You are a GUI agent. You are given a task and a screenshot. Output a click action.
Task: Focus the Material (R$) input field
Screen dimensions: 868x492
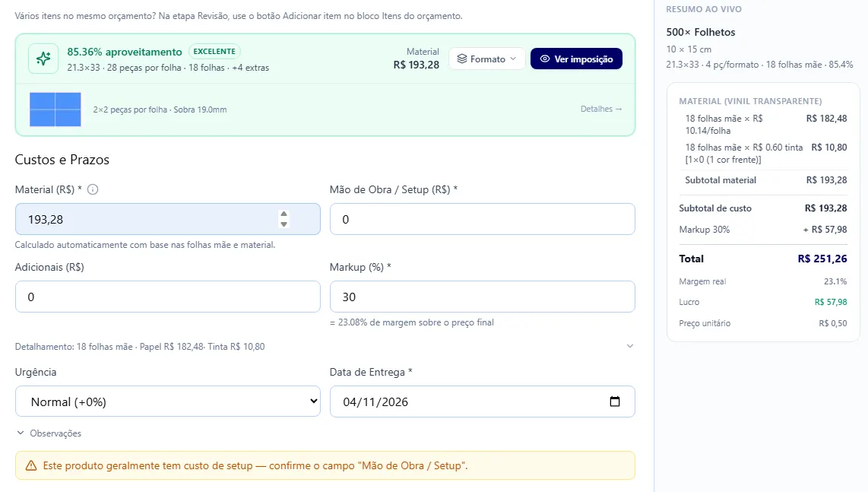pos(168,219)
